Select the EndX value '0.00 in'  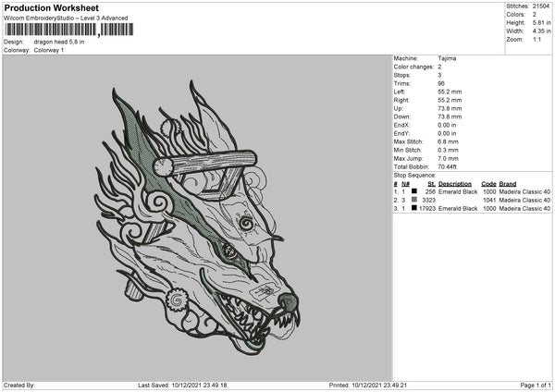click(447, 125)
